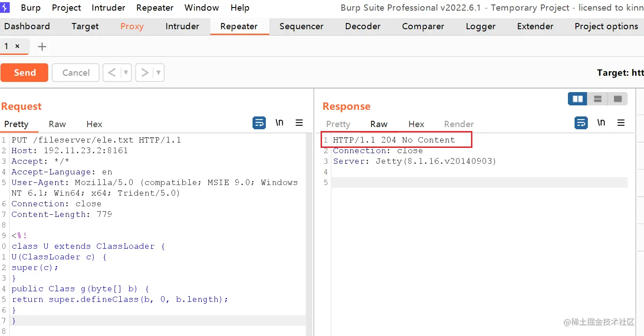
Task: Open the Burp menu
Action: point(31,8)
